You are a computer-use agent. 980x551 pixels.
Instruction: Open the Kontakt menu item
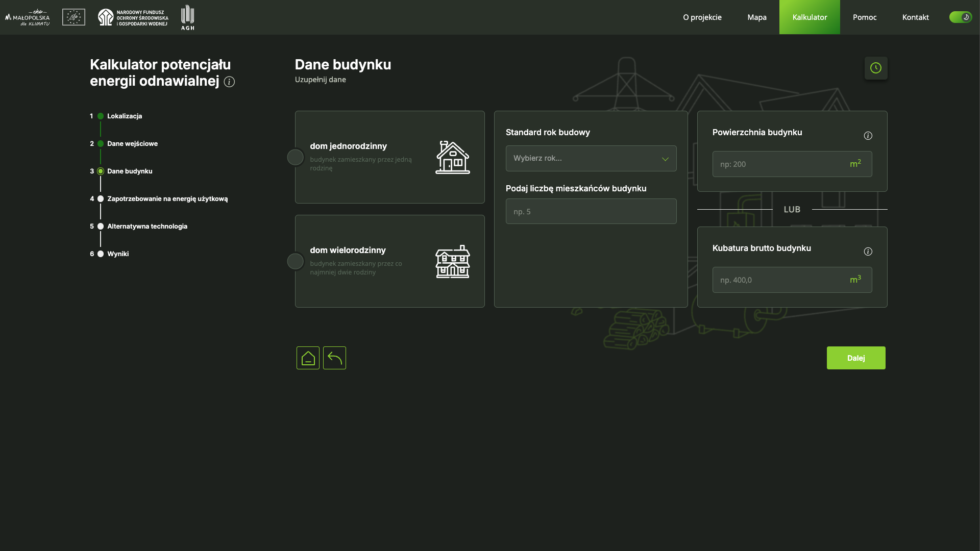click(x=916, y=17)
